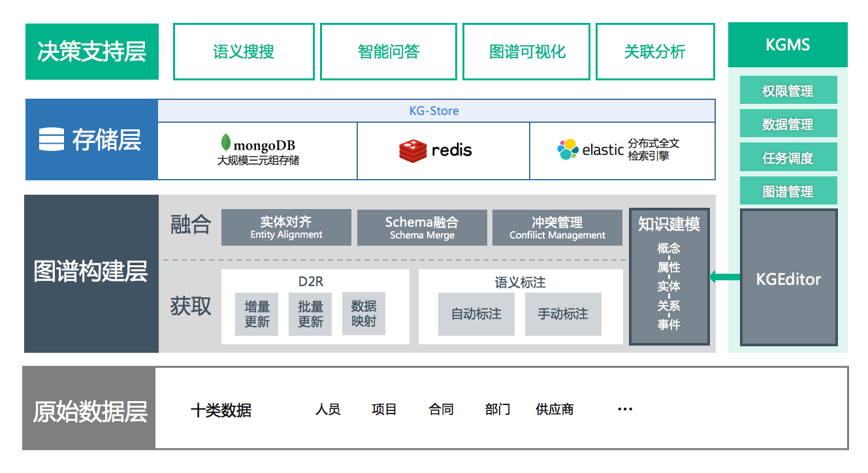This screenshot has width=868, height=473.
Task: Click 部门 in 原始数据层
Action: (498, 410)
